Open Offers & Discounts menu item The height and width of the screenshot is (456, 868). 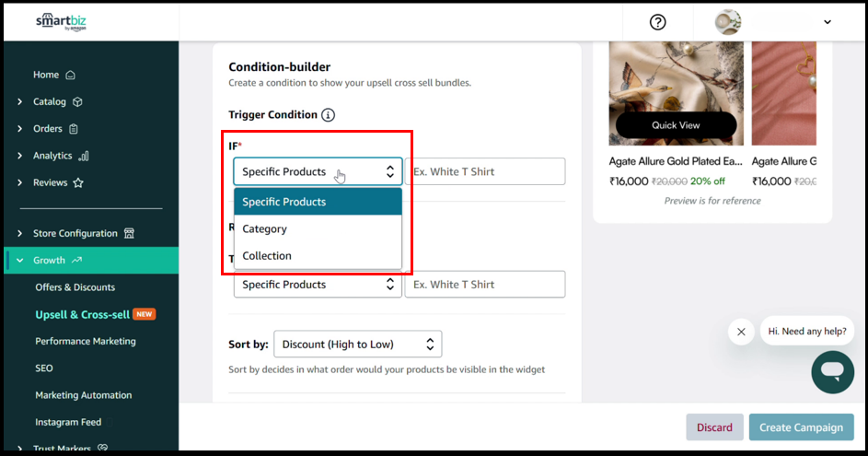click(x=75, y=287)
